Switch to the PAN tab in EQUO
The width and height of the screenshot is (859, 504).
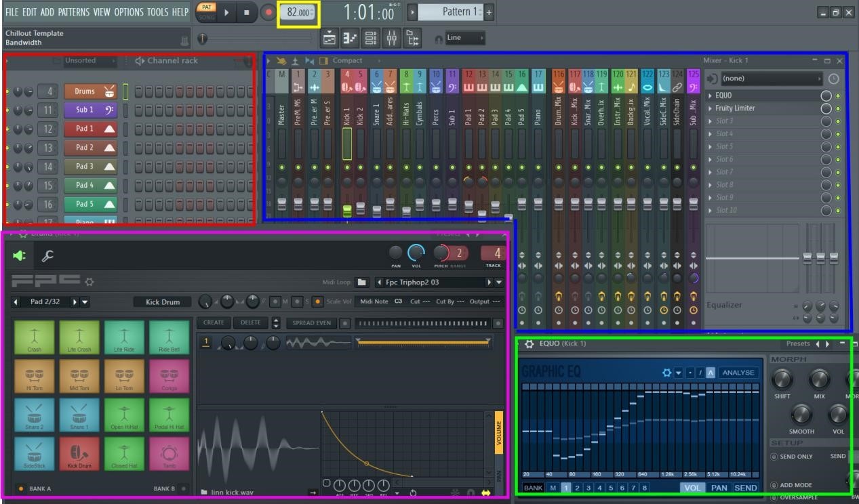[719, 487]
